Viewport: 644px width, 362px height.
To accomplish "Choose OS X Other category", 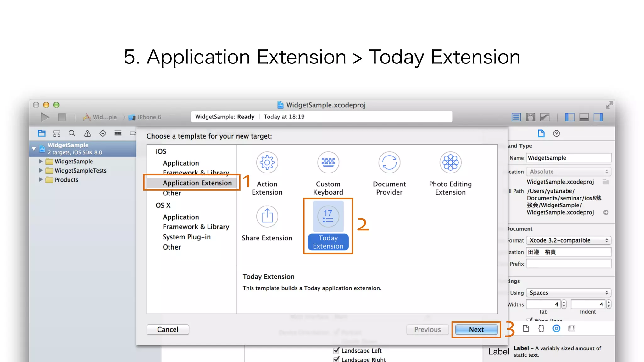I will pyautogui.click(x=172, y=247).
